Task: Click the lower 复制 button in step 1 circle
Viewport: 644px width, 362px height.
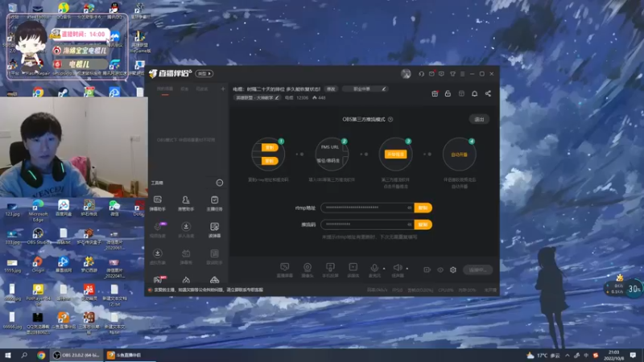Action: 270,161
